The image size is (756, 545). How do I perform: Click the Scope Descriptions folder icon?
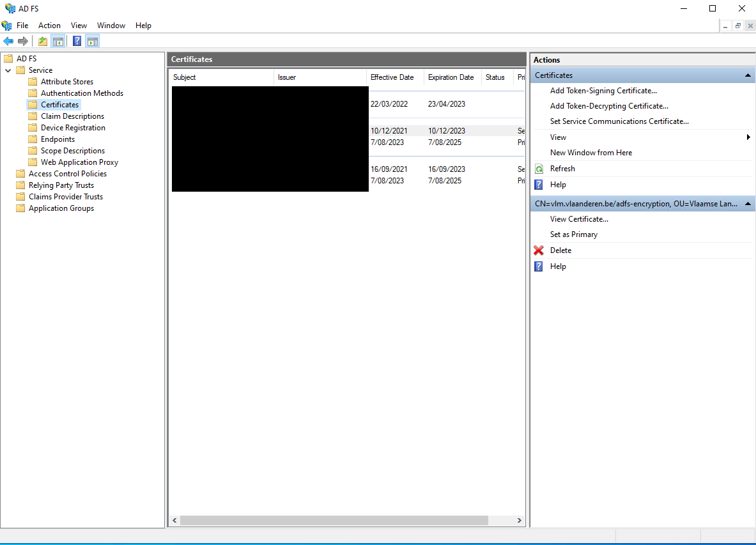[33, 151]
